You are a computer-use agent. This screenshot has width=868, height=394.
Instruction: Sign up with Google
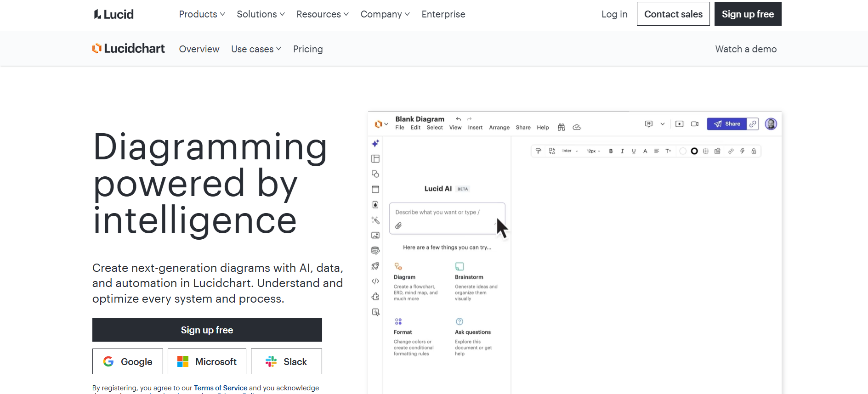coord(128,361)
